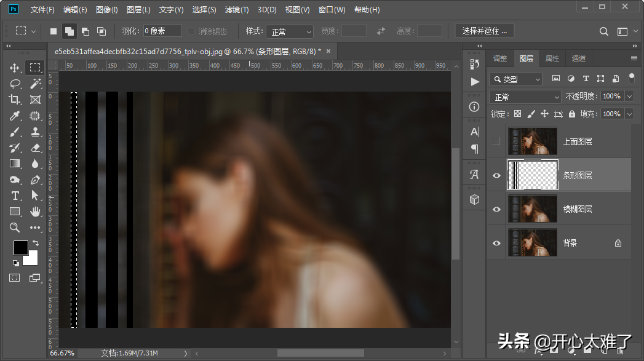The image size is (644, 361).
Task: Open the 文件(F) menu
Action: [42, 9]
